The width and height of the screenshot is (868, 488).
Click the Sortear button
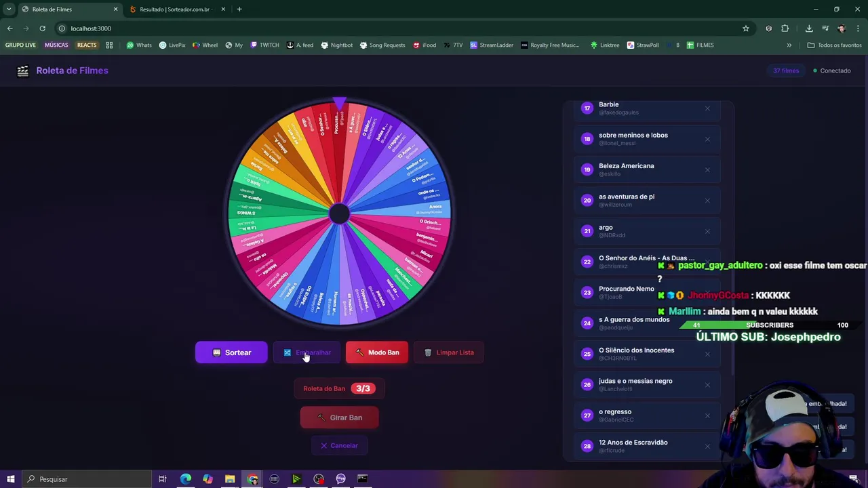point(231,352)
